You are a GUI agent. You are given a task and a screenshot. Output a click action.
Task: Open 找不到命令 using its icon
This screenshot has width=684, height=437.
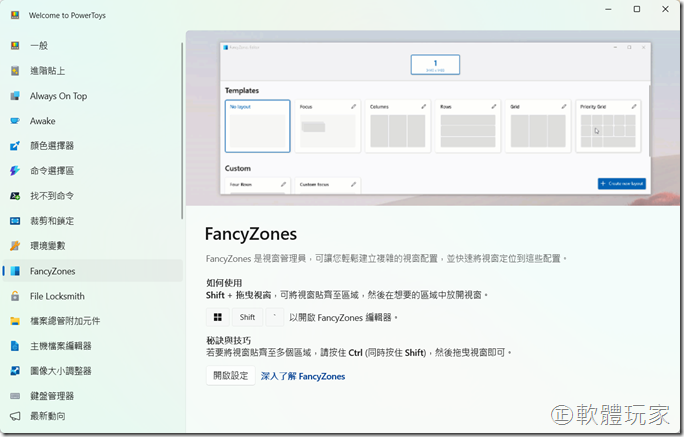(x=15, y=196)
